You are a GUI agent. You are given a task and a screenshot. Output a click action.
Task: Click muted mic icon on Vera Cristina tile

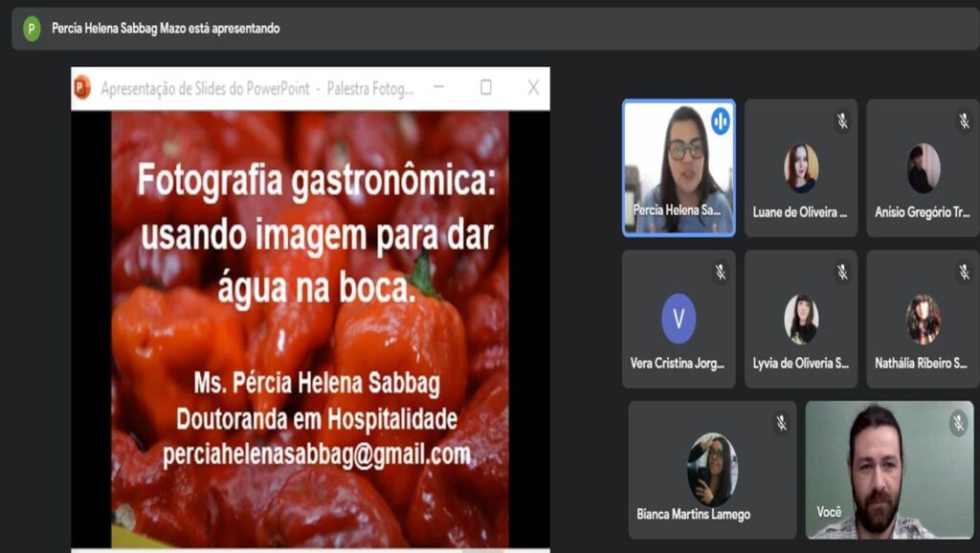pyautogui.click(x=721, y=272)
